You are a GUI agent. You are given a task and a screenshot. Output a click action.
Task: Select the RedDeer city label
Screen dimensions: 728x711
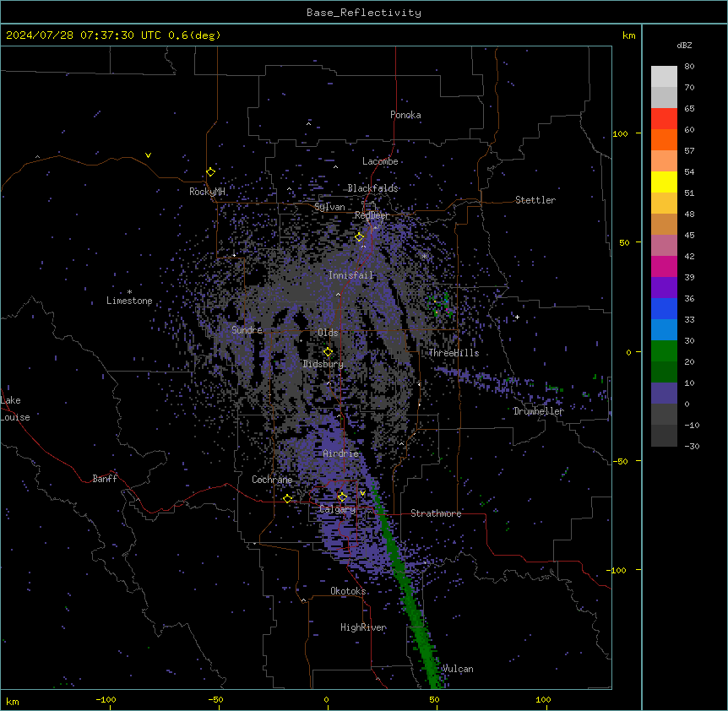pos(372,215)
